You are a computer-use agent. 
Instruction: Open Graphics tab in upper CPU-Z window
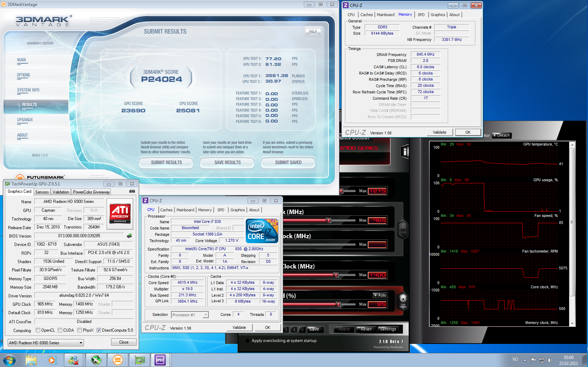(x=438, y=15)
